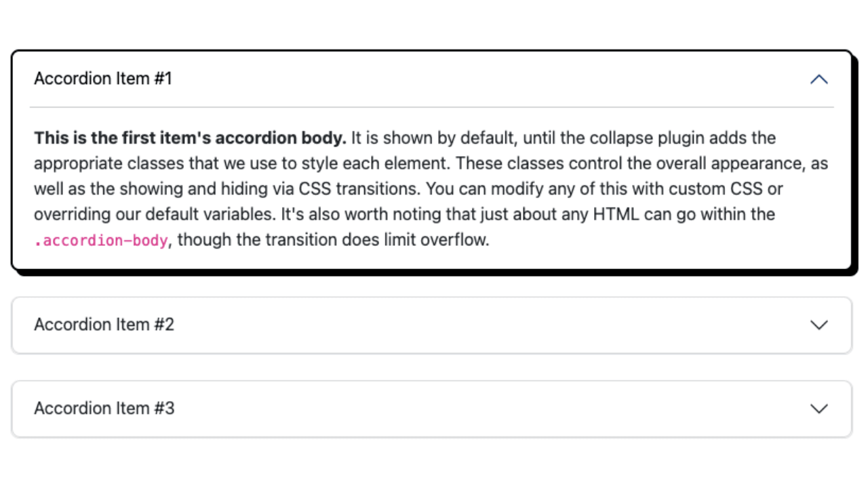
Task: Select the Accordion Item #3 header
Action: point(434,409)
